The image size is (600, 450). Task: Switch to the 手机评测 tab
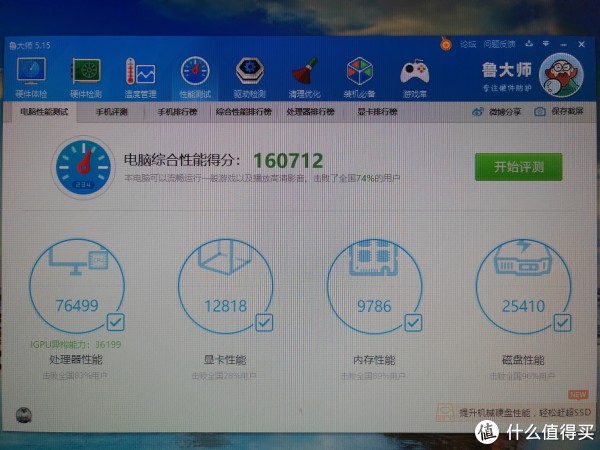point(111,112)
